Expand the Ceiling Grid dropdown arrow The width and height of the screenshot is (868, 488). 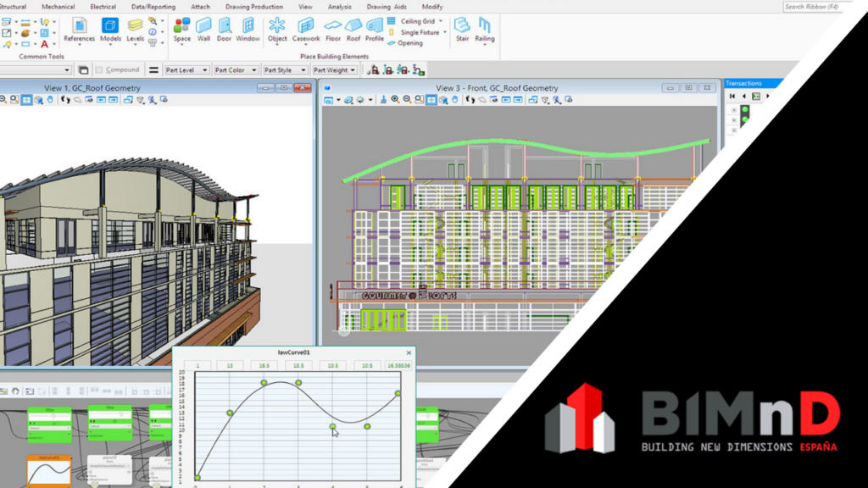pyautogui.click(x=441, y=21)
